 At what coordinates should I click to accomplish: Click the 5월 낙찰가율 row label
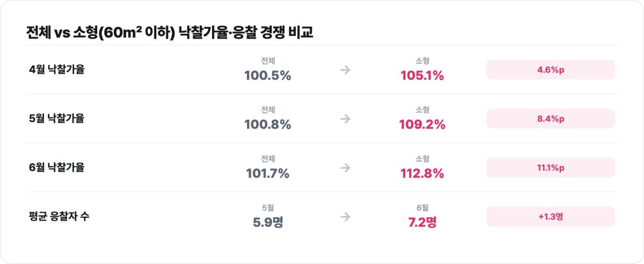[x=57, y=119]
